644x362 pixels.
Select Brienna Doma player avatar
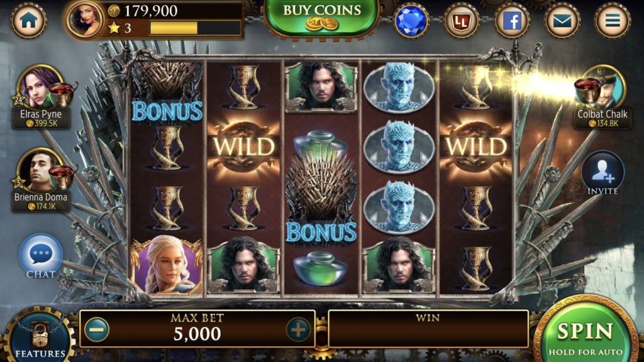pos(40,170)
